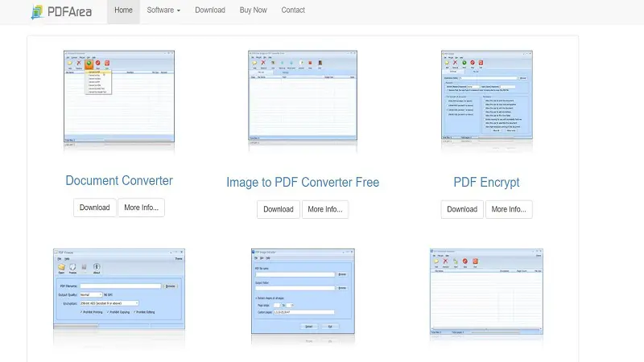Open the Buy Now page
644x362 pixels.
(253, 10)
